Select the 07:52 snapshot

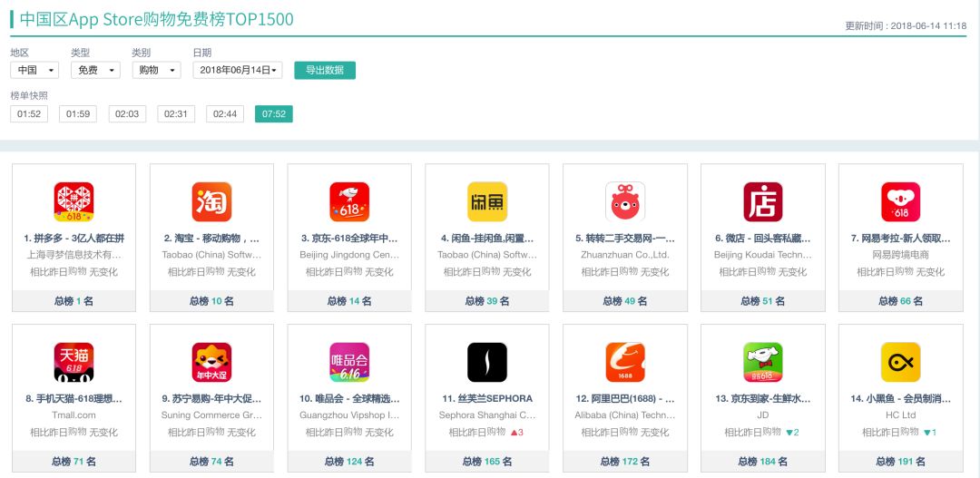pos(274,113)
